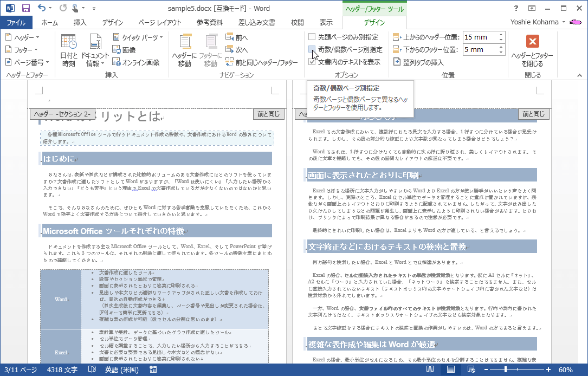
Task: Click the user avatar picture icon
Action: coord(576,22)
